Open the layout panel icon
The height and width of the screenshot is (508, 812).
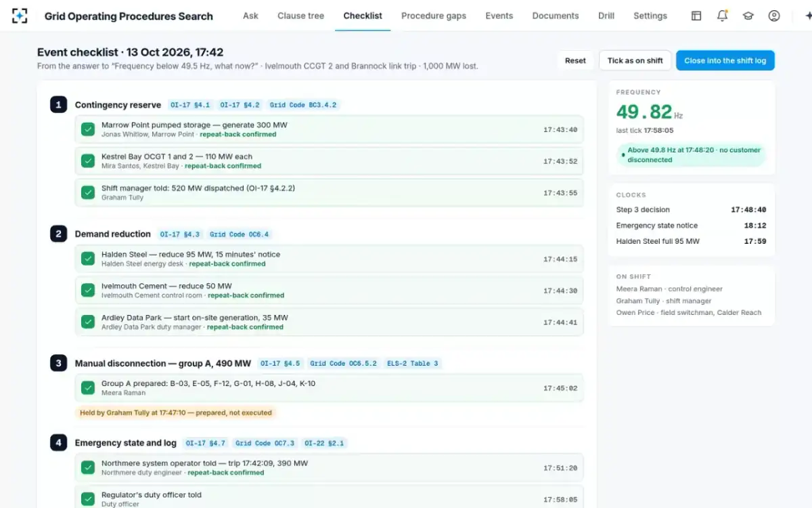696,16
